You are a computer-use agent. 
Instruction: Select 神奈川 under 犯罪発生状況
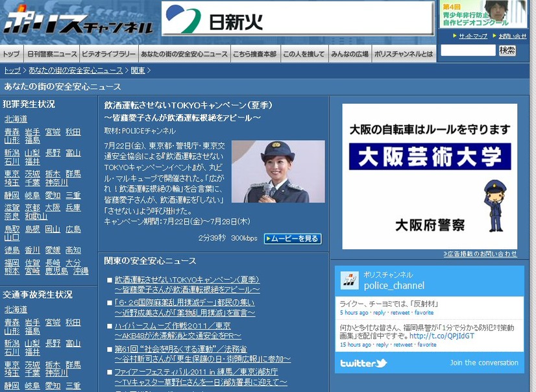pyautogui.click(x=56, y=182)
